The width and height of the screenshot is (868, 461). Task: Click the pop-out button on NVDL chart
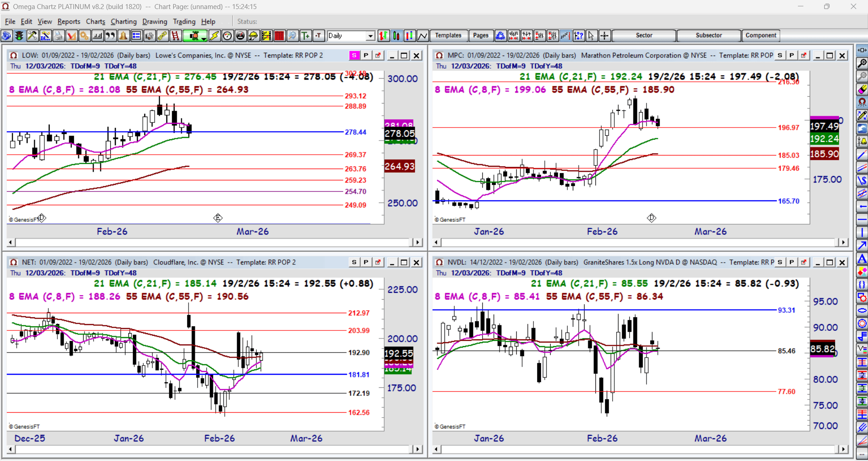(804, 262)
